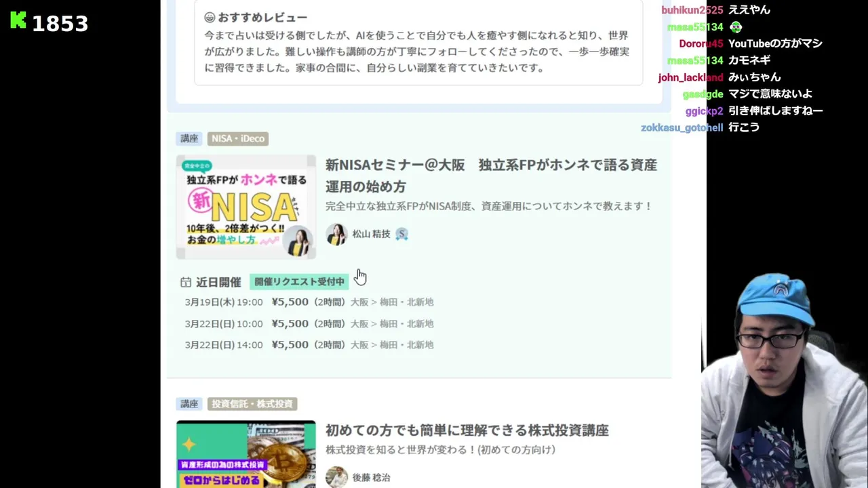
Task: Click the 講座 label above the NISA seminar
Action: pyautogui.click(x=189, y=138)
